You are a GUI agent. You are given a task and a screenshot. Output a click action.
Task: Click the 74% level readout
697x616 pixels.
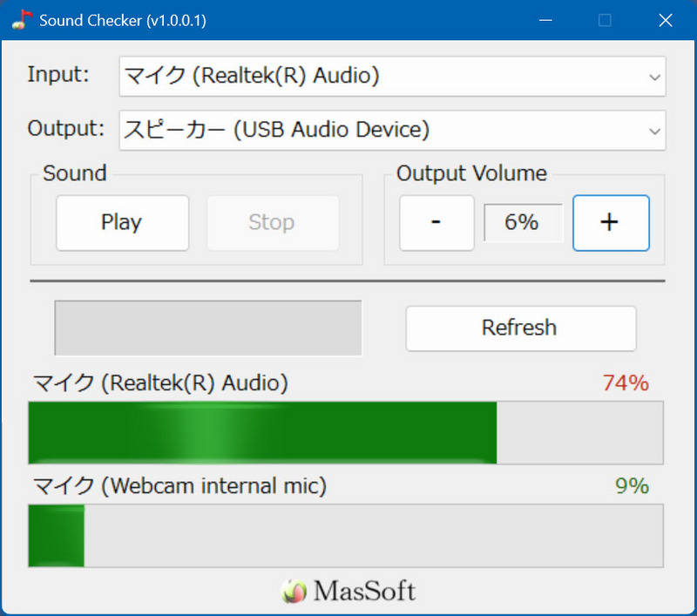[x=626, y=382]
